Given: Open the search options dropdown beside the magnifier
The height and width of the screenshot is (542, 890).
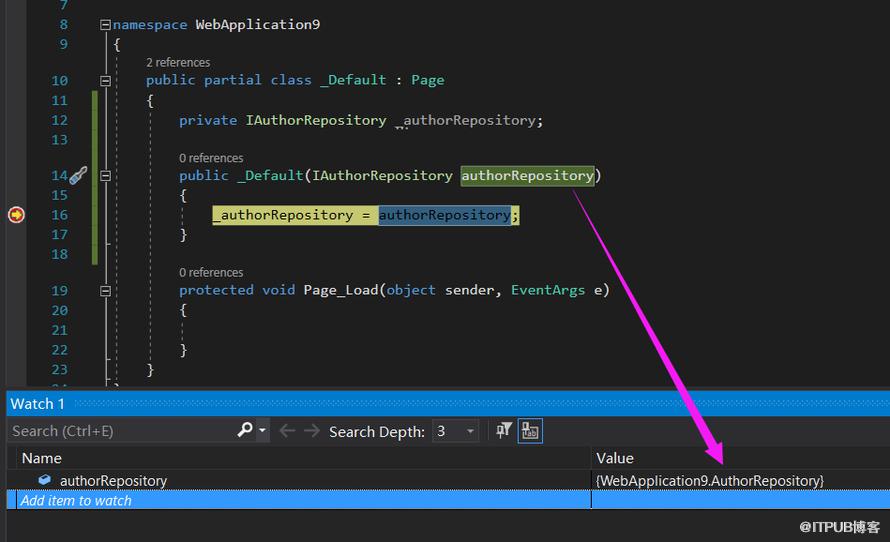Looking at the screenshot, I should coord(262,431).
